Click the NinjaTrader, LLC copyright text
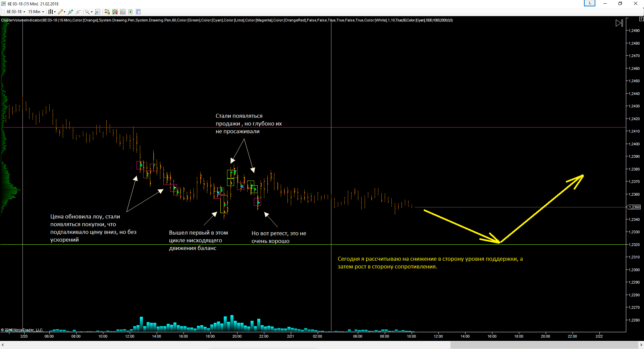The width and height of the screenshot is (644, 349). pyautogui.click(x=22, y=330)
